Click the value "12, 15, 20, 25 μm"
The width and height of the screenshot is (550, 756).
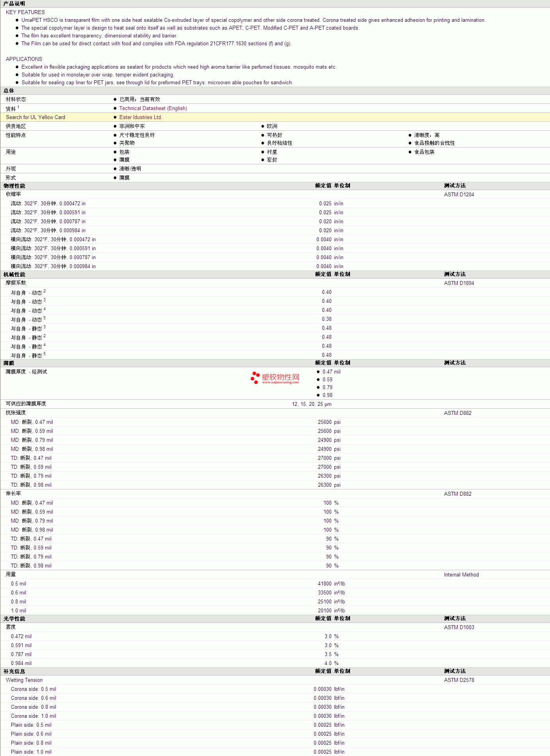[x=312, y=404]
